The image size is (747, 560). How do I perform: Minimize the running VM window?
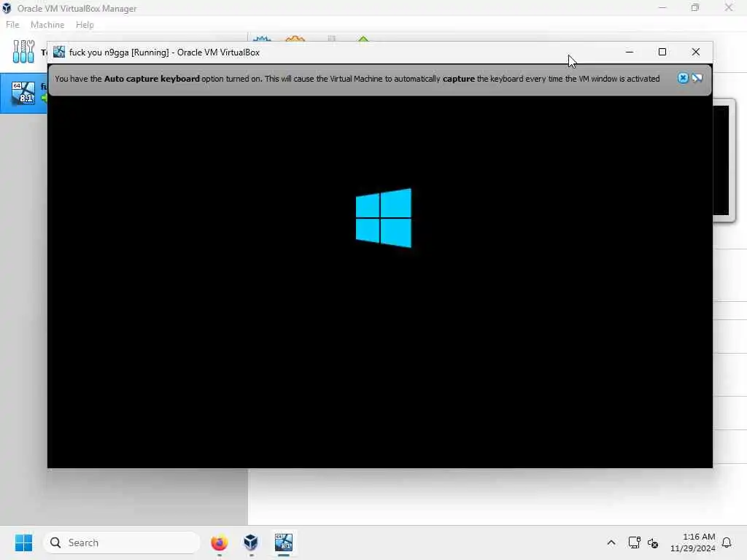point(630,52)
